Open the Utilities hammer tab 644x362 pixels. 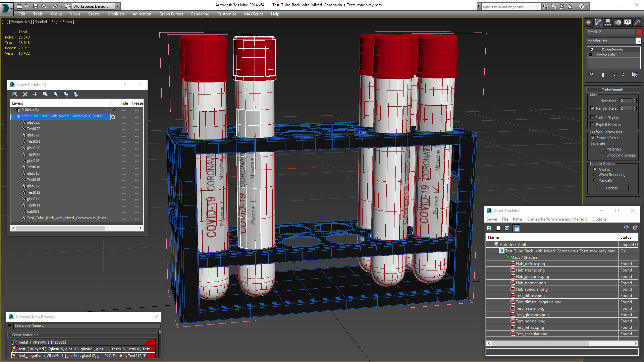637,22
